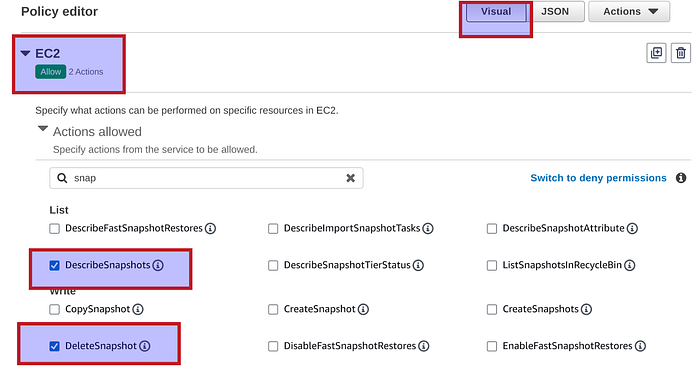Clear the snap search with X icon
Image resolution: width=700 pixels, height=374 pixels.
350,178
